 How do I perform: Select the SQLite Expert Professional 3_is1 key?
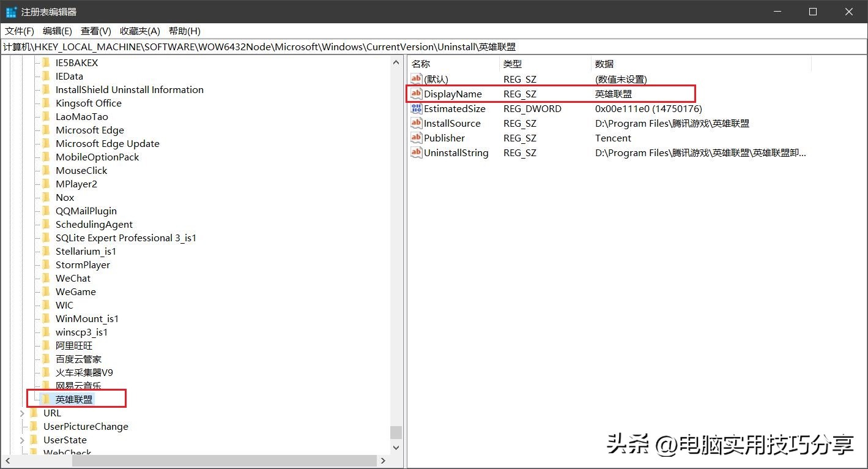pyautogui.click(x=126, y=238)
